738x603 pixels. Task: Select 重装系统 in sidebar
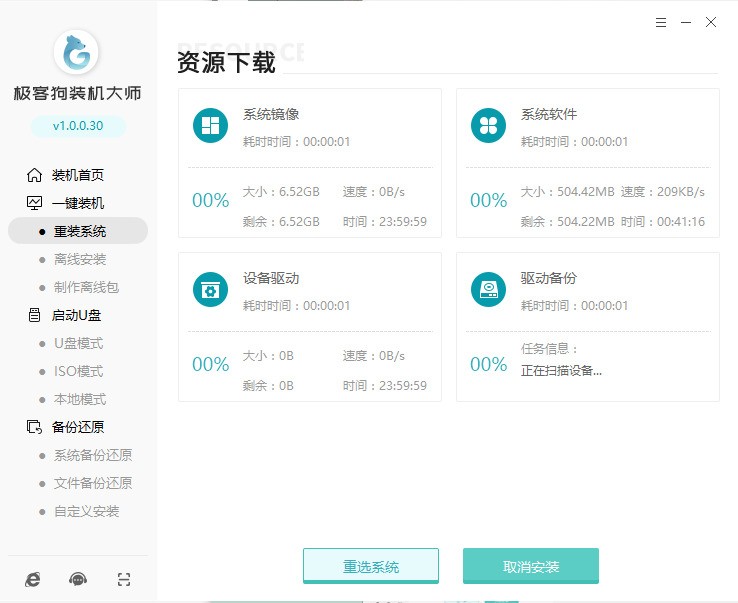point(78,231)
